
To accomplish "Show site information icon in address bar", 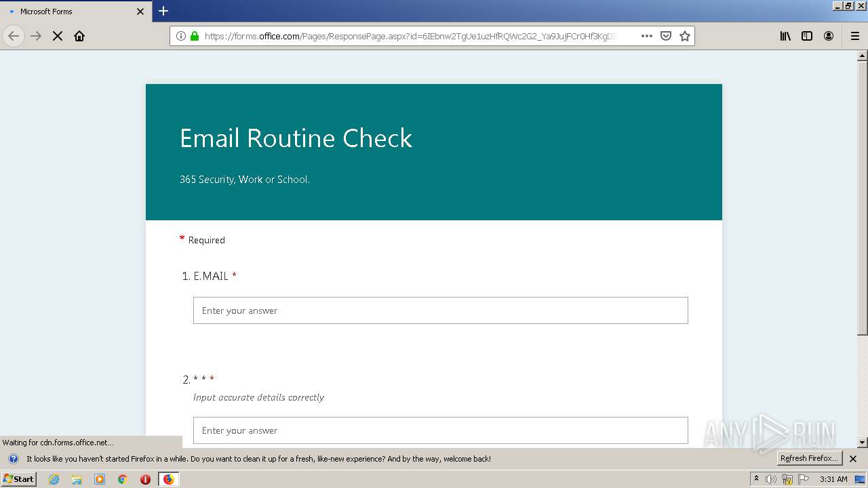I will pos(181,36).
